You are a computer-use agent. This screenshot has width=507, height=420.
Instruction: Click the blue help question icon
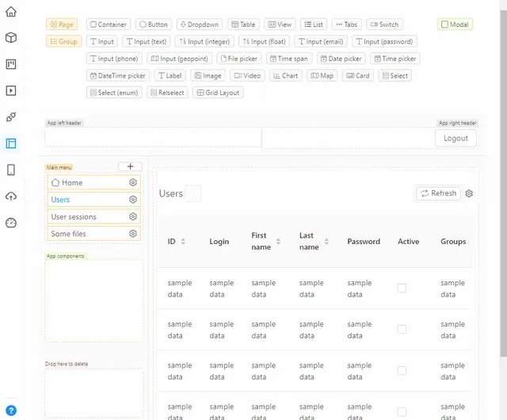click(x=11, y=410)
